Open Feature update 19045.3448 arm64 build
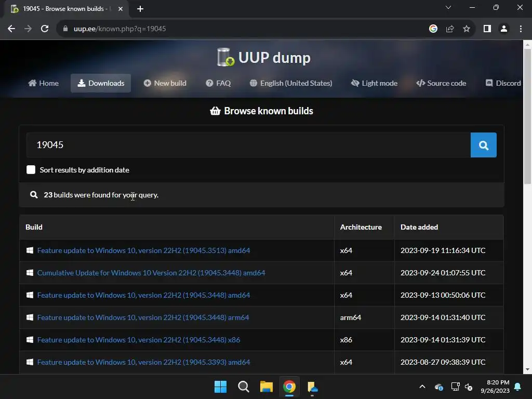Image resolution: width=532 pixels, height=399 pixels. tap(143, 317)
